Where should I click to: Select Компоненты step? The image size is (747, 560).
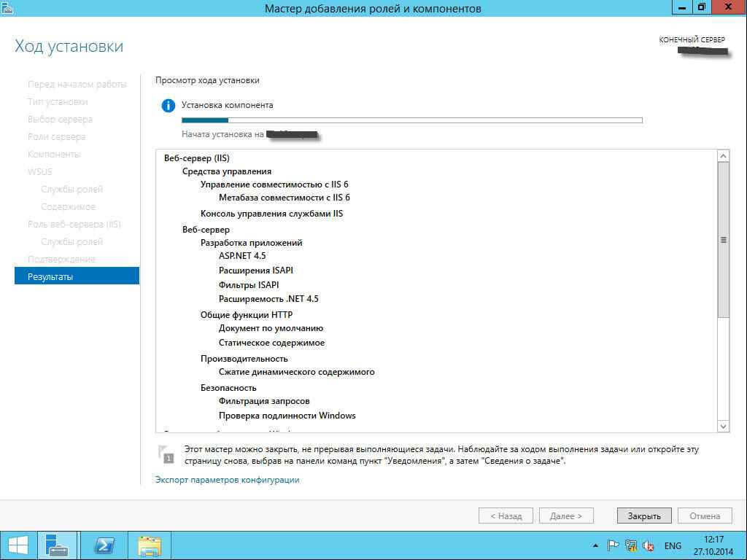coord(54,155)
